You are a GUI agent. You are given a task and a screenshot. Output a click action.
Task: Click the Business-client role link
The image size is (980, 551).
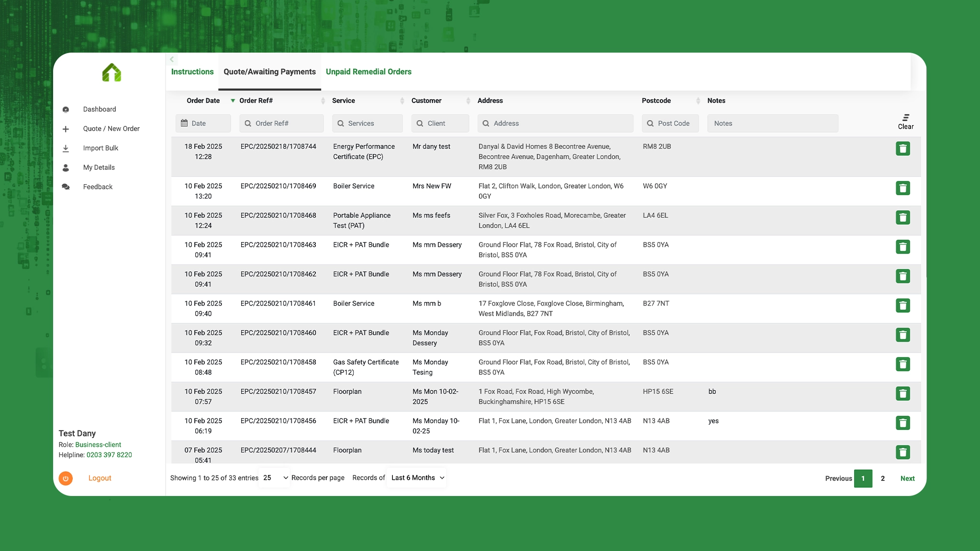[98, 445]
